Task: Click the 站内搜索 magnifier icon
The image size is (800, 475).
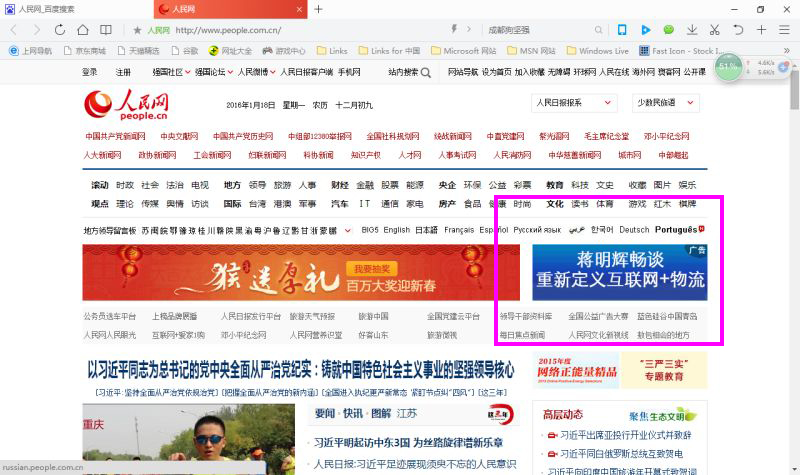Action: pyautogui.click(x=426, y=72)
